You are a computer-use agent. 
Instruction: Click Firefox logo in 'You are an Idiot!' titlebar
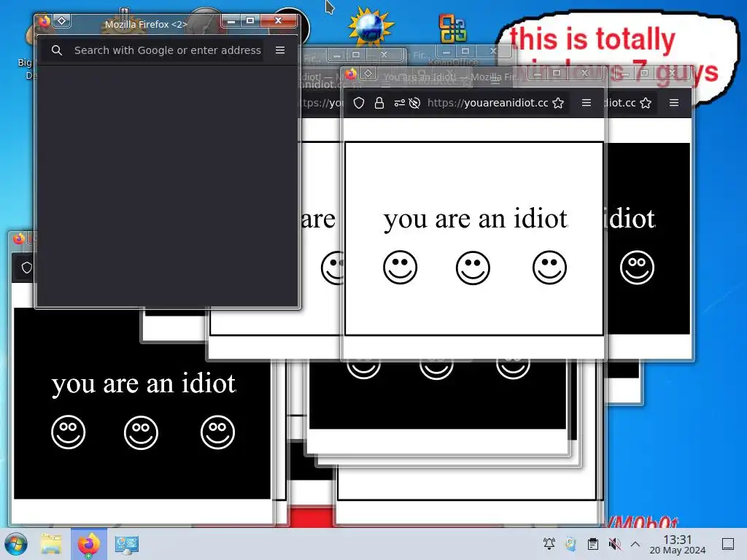(x=351, y=74)
